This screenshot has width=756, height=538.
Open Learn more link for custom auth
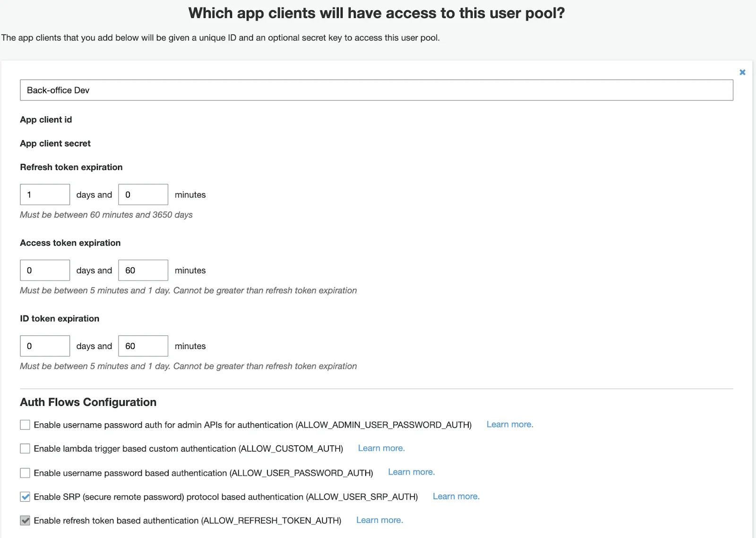point(381,448)
